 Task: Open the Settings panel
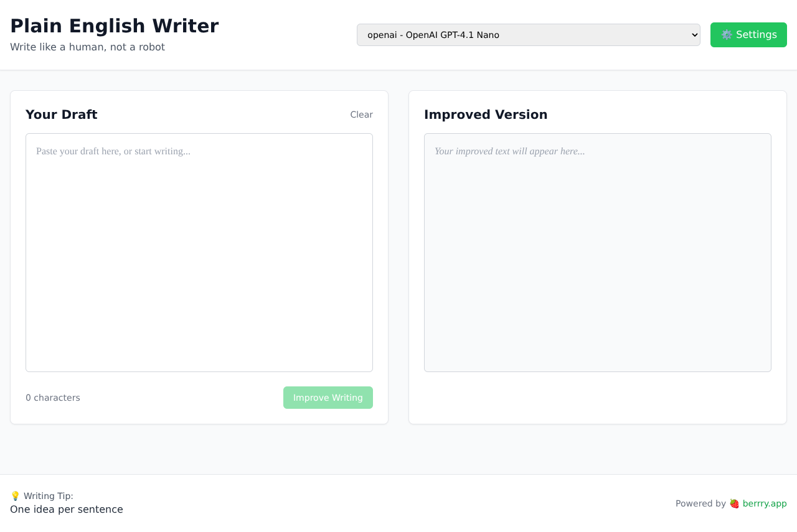[748, 35]
